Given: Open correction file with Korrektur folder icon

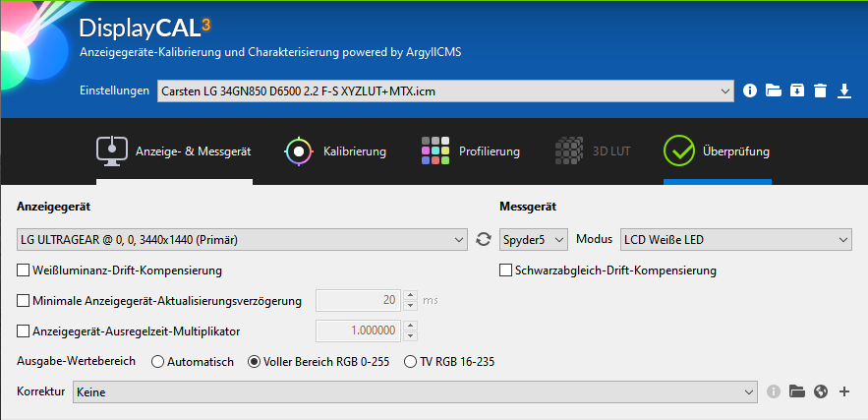Looking at the screenshot, I should point(796,391).
